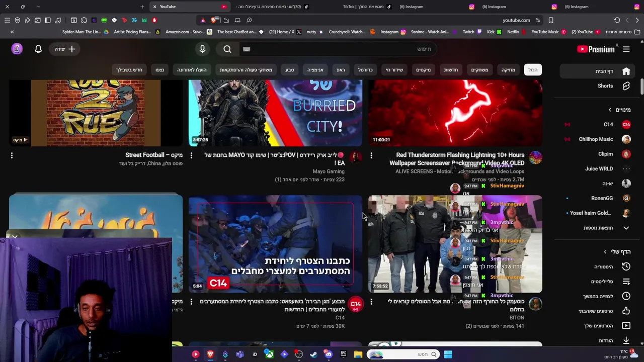This screenshot has width=644, height=362.
Task: Open the Juice WRLD subscription
Action: 598,169
